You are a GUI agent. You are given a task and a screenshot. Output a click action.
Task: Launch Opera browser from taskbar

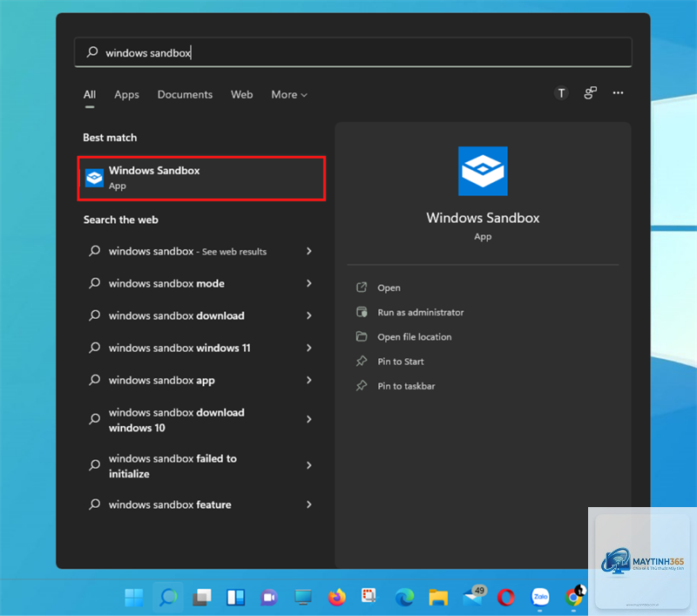pos(506,598)
